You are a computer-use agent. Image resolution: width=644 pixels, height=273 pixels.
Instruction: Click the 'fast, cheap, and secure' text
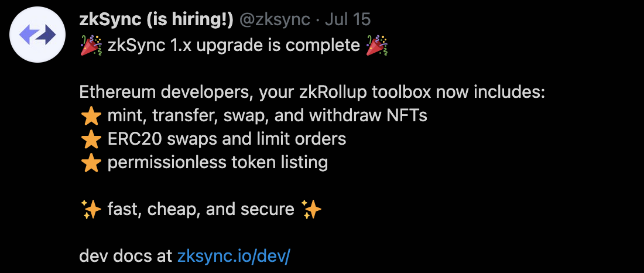tap(201, 210)
